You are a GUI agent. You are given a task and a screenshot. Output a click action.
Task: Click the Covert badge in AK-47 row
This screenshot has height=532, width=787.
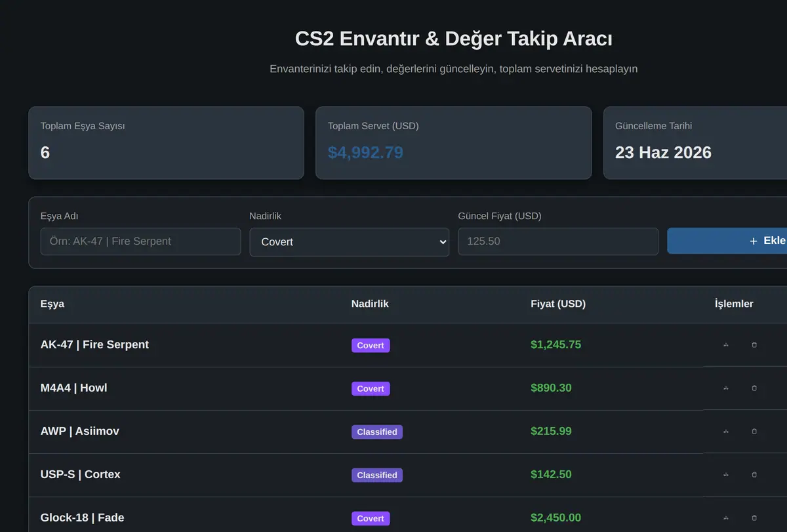[x=371, y=345]
